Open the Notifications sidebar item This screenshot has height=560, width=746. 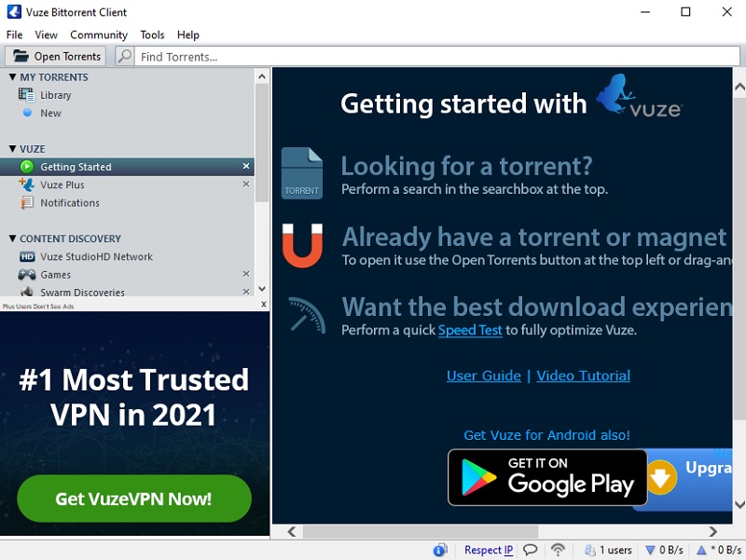coord(69,202)
